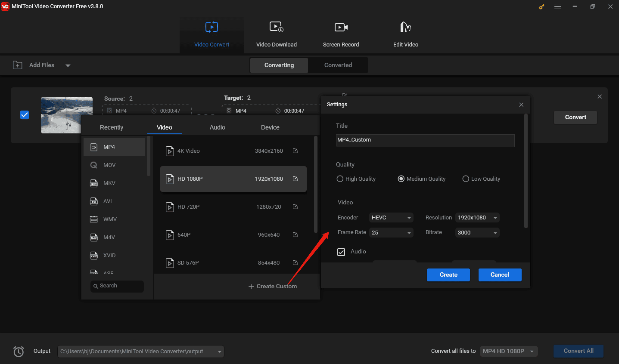Edit the HD 1080P preset
Viewport: 619px width, 364px height.
[x=295, y=179]
